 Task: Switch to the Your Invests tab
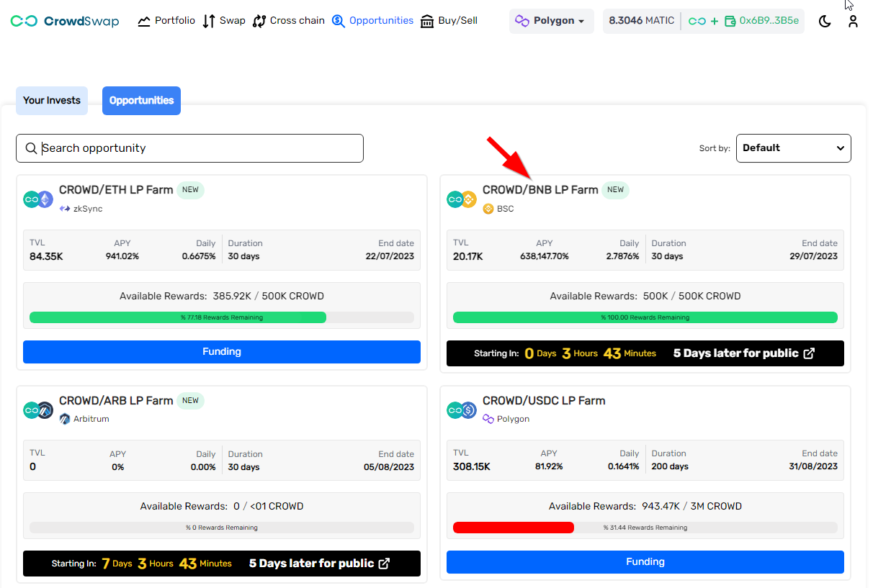coord(51,101)
